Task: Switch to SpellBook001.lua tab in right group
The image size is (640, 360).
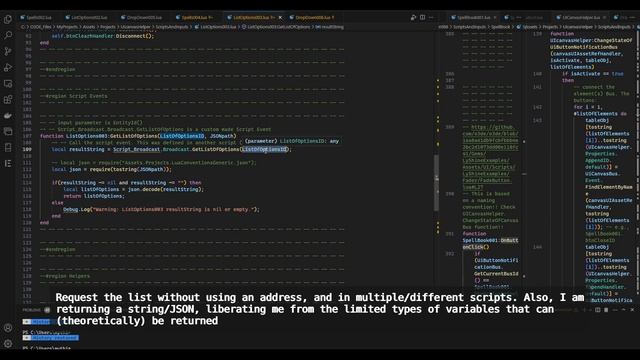Action: pos(473,18)
